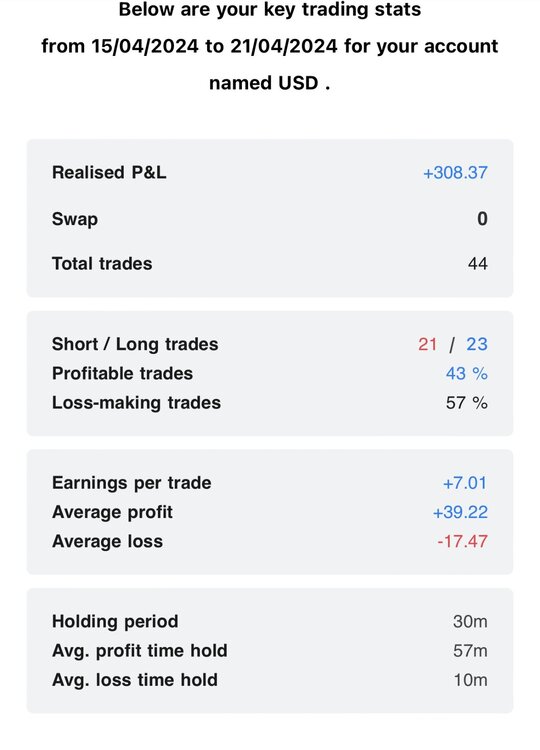This screenshot has width=540, height=750.
Task: Click the Earnings per trade label
Action: click(x=132, y=483)
